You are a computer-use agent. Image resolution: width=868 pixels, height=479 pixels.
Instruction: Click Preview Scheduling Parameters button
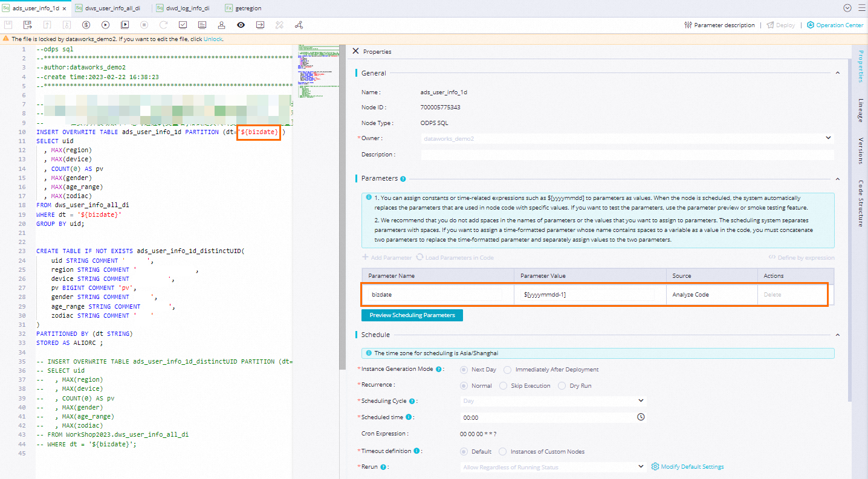point(412,315)
